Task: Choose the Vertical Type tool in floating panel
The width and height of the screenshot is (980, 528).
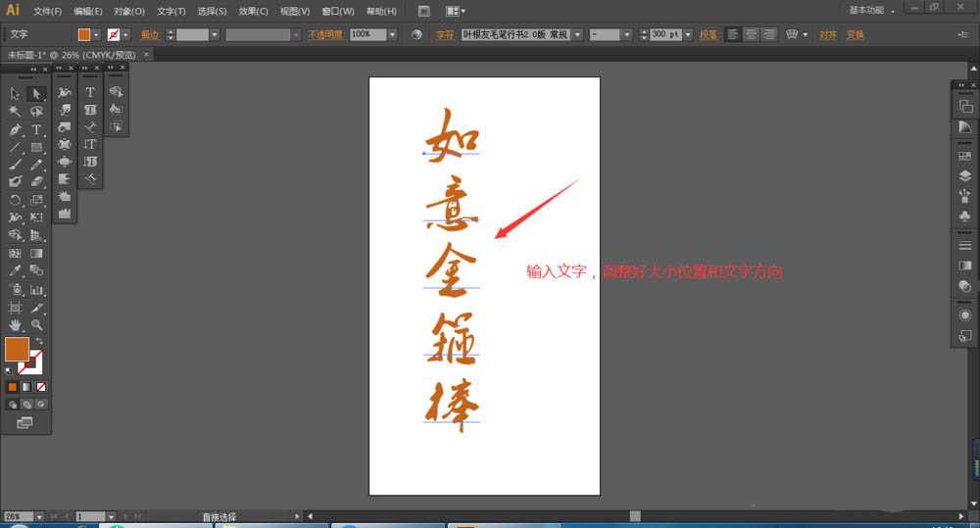Action: (x=90, y=144)
